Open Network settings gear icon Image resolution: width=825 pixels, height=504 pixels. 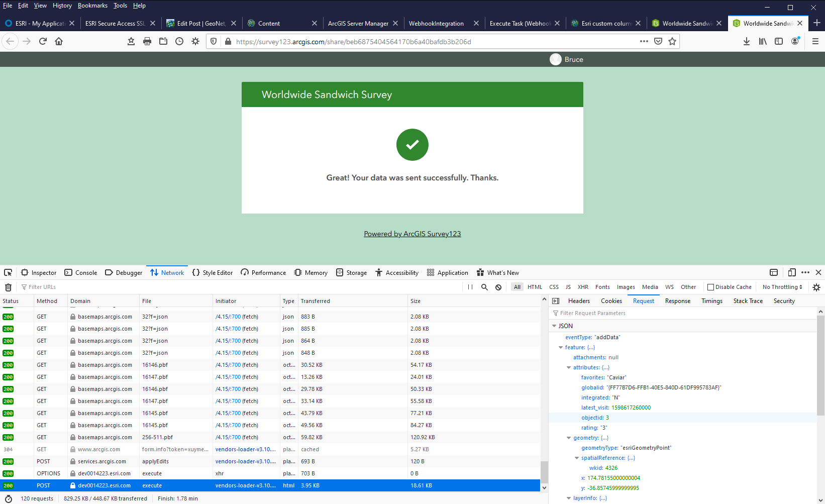point(816,287)
